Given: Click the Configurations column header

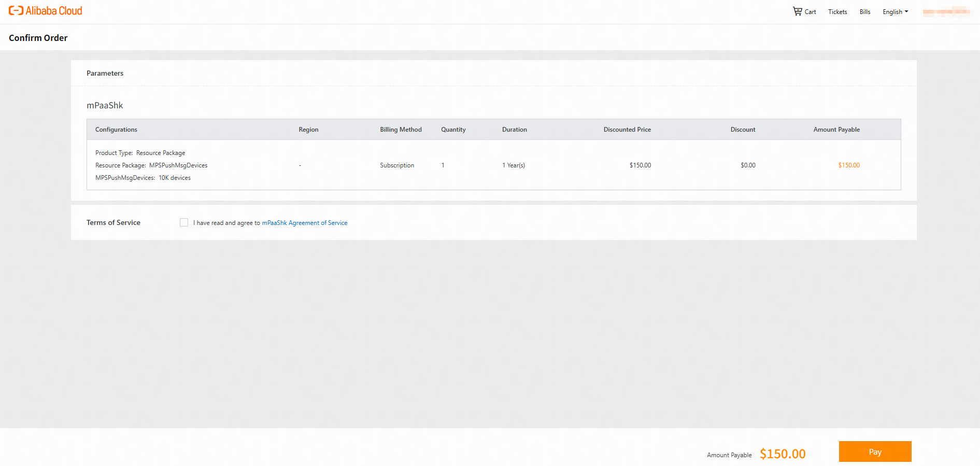Looking at the screenshot, I should (116, 130).
